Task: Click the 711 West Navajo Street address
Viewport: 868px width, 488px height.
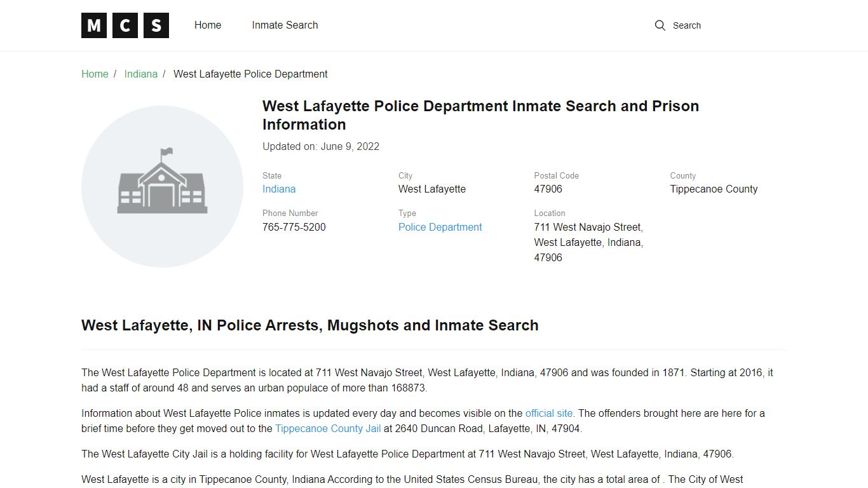Action: pyautogui.click(x=588, y=242)
